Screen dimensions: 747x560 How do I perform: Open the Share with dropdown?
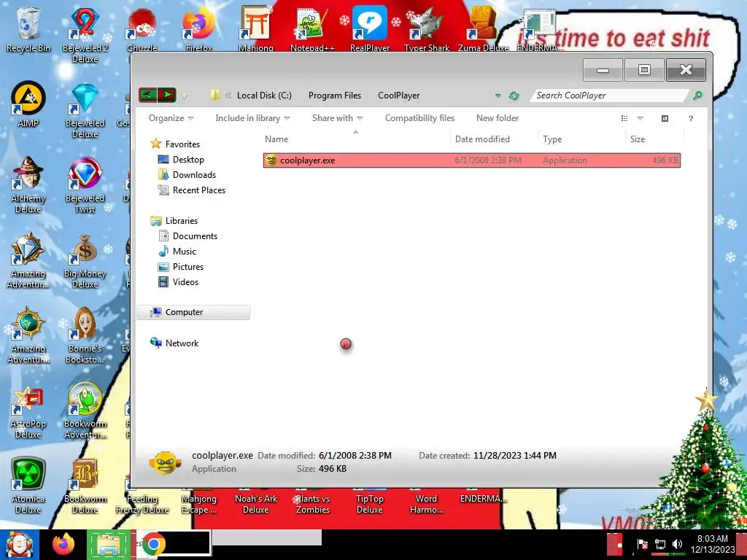(x=337, y=118)
